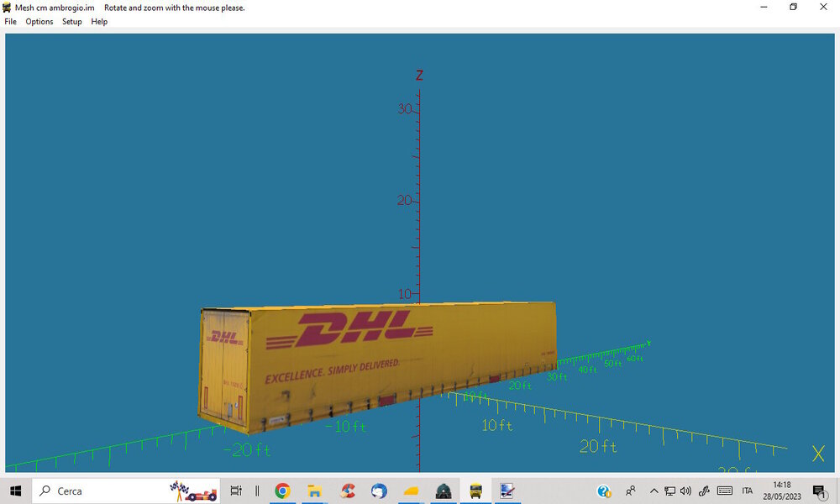The image size is (840, 504).
Task: Switch to the yellow truck mesh viewer app
Action: [475, 491]
